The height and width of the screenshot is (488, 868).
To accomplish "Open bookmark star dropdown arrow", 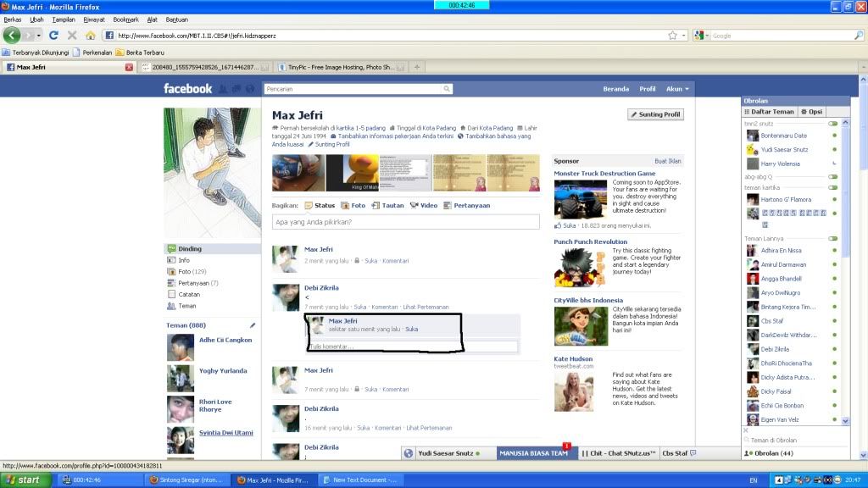I will coord(684,36).
